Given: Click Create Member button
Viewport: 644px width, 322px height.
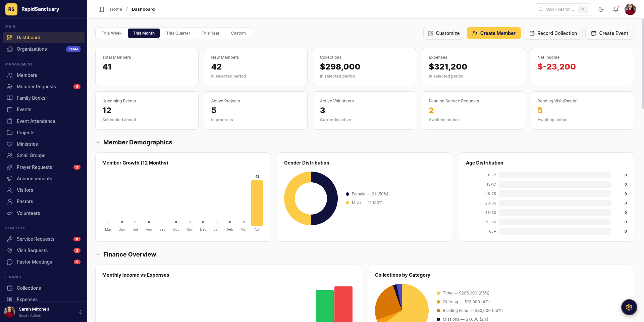Looking at the screenshot, I should [x=494, y=33].
